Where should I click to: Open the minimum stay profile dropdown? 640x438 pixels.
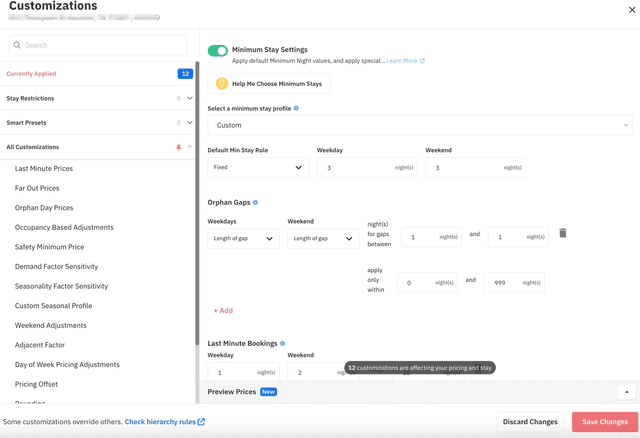(x=419, y=125)
